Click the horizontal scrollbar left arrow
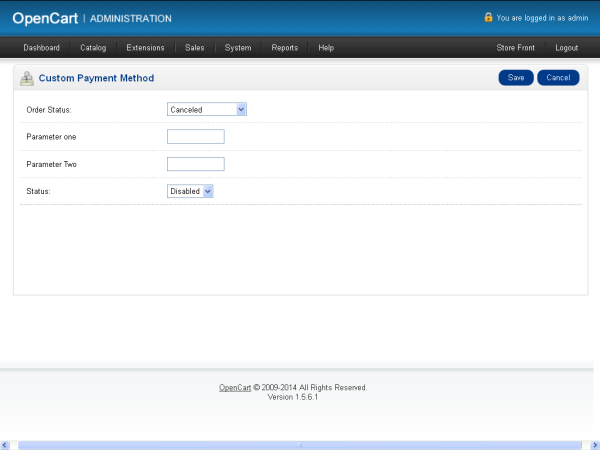This screenshot has height=450, width=600. pos(4,445)
